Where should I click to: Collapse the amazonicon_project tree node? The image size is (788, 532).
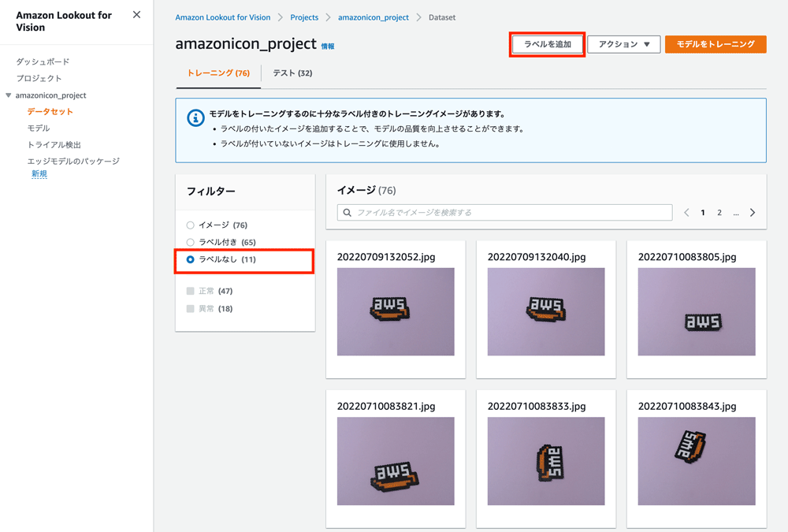click(x=9, y=95)
